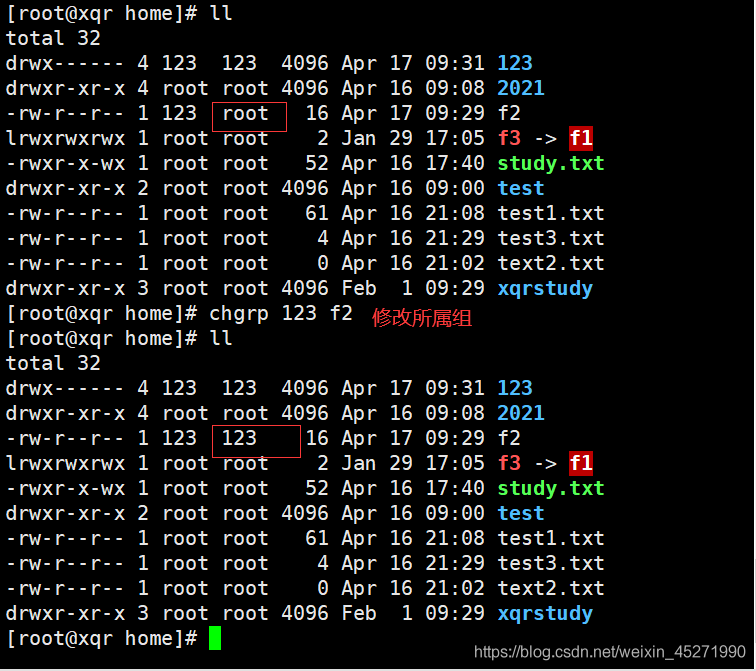Click blue "test" directory name before chgrp
Viewport: 756px width, 671px height.
[x=521, y=188]
